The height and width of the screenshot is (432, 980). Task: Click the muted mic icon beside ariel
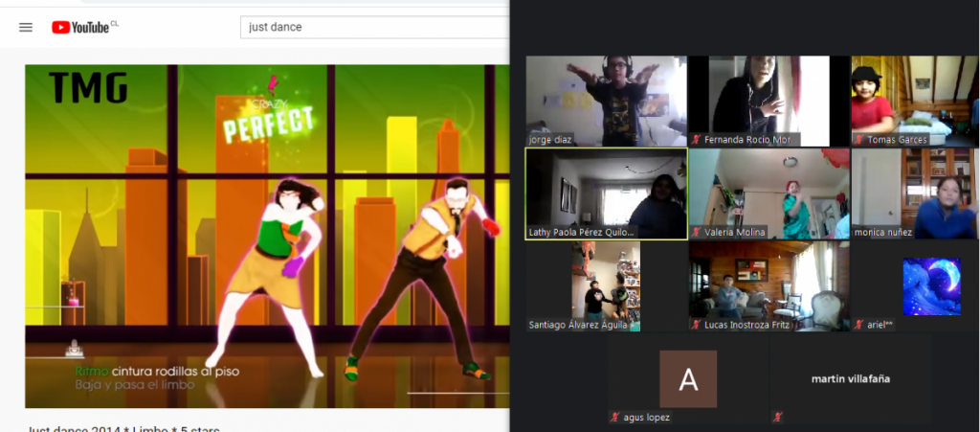click(x=858, y=325)
